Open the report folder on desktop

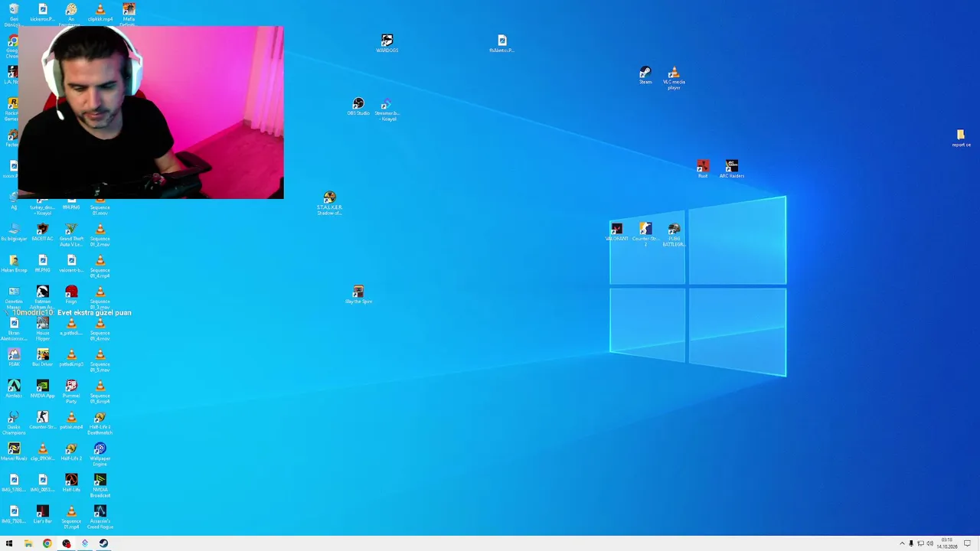961,138
